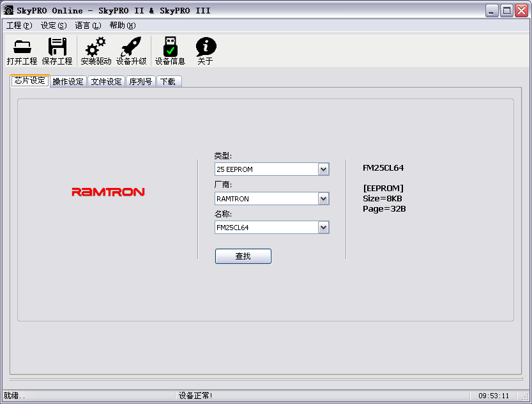Switch to the 文件设定 tab
The height and width of the screenshot is (404, 532).
[x=106, y=81]
